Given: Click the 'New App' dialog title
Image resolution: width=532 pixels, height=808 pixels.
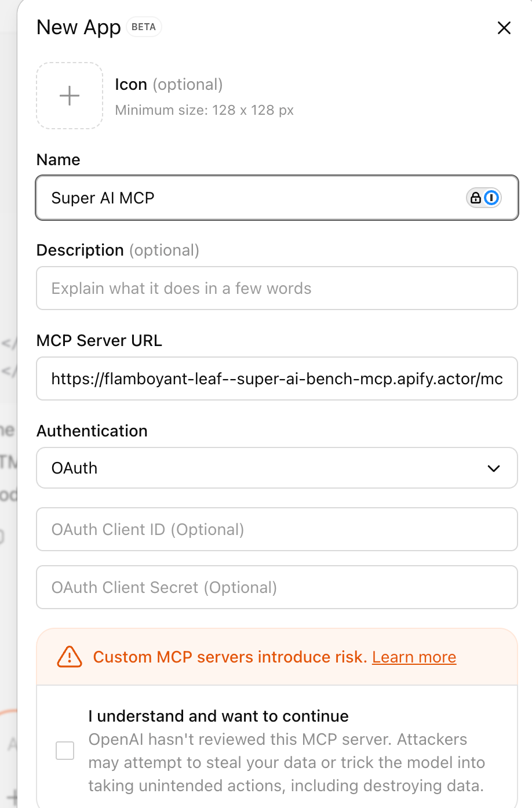Looking at the screenshot, I should (78, 27).
